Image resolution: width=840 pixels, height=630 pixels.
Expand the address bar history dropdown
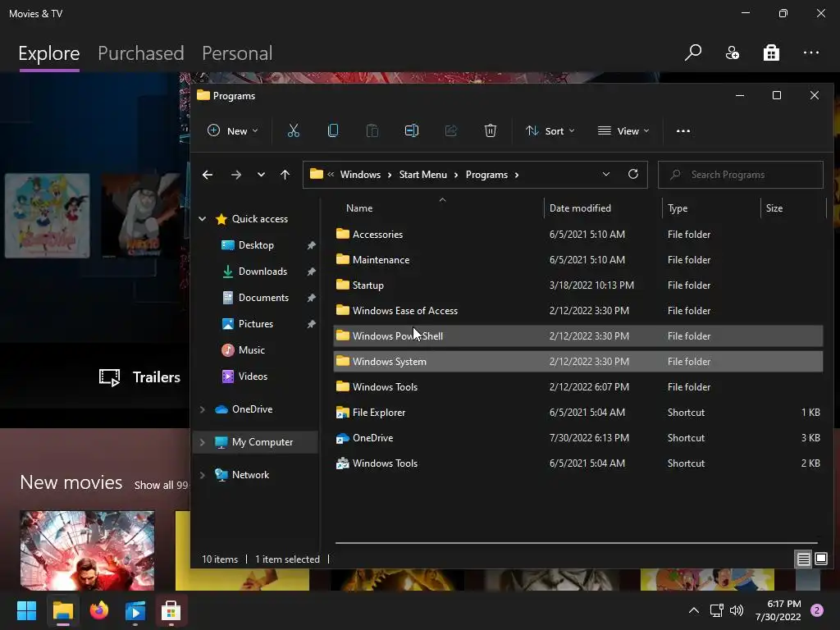606,174
